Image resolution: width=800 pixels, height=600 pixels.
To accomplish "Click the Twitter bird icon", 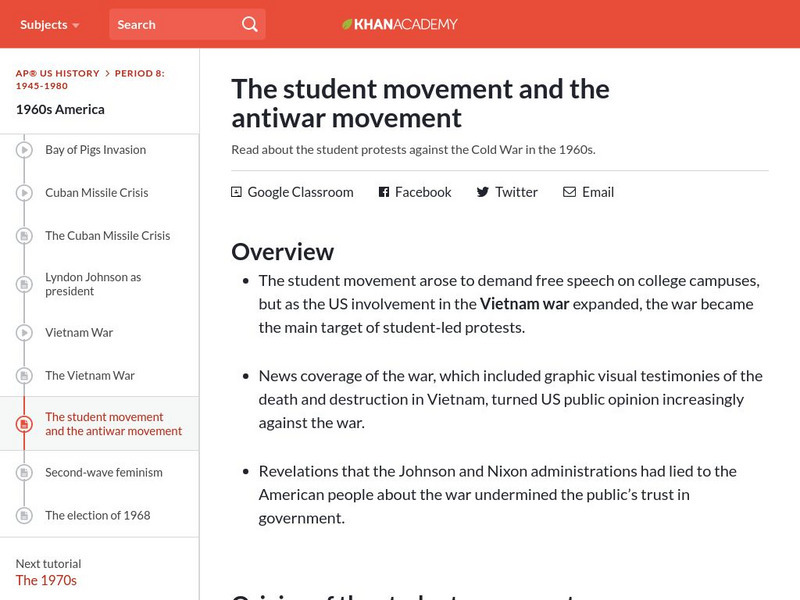I will click(x=483, y=192).
